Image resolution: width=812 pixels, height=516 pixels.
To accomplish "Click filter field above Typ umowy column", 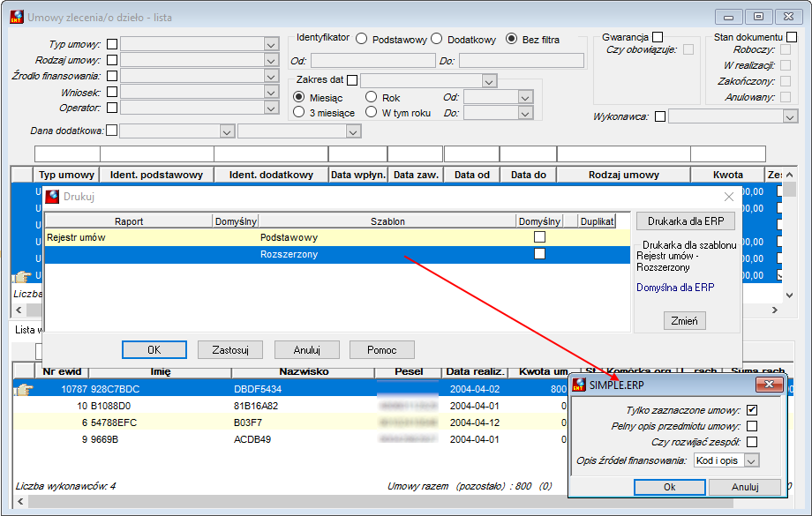I will 67,153.
